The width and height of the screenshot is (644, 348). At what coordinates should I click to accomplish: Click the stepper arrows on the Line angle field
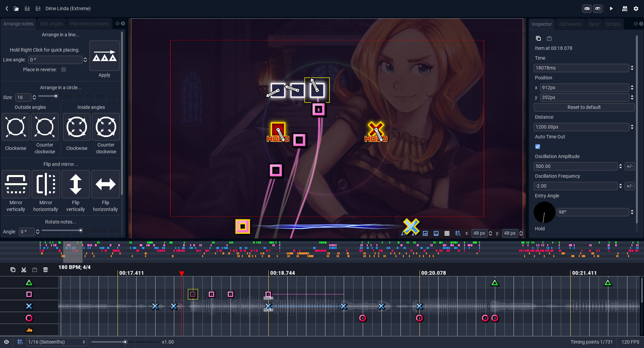(85, 60)
